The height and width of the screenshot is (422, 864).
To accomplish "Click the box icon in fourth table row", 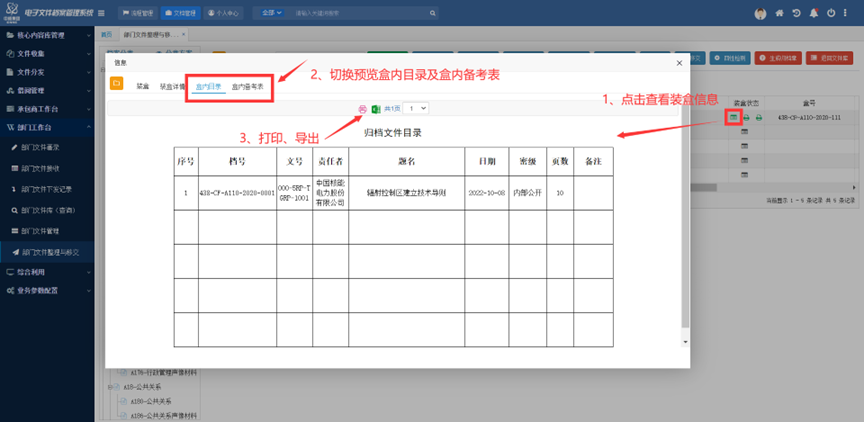I will (744, 160).
